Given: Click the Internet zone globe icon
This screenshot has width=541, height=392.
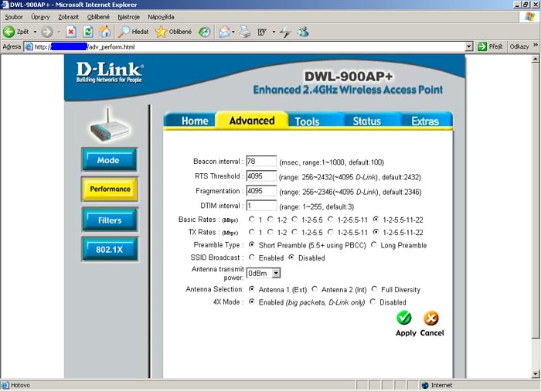Looking at the screenshot, I should 425,386.
